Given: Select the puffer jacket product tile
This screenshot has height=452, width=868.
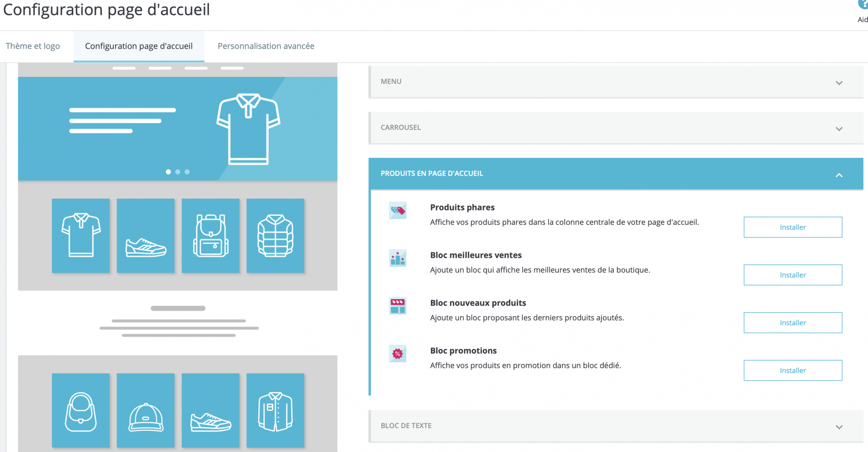Looking at the screenshot, I should (275, 236).
